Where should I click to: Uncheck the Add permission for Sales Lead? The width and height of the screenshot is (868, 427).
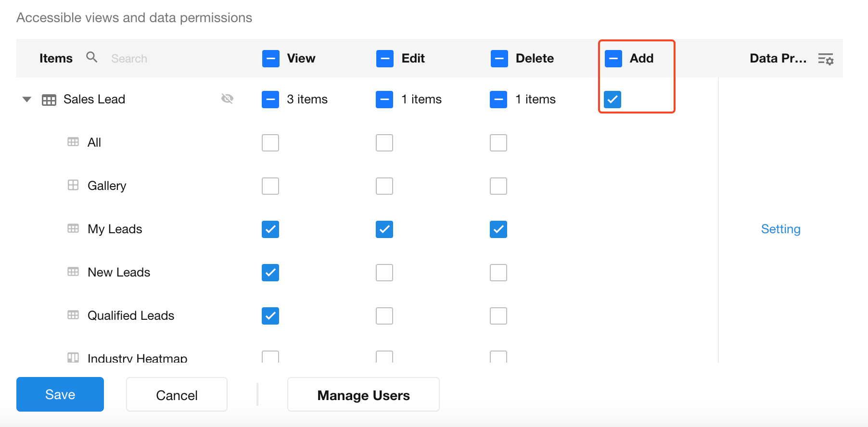[x=613, y=100]
